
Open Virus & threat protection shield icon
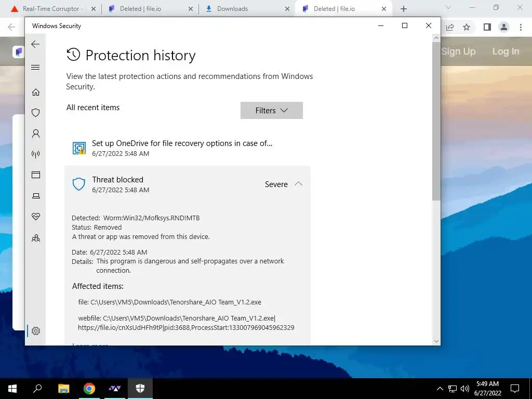(36, 113)
